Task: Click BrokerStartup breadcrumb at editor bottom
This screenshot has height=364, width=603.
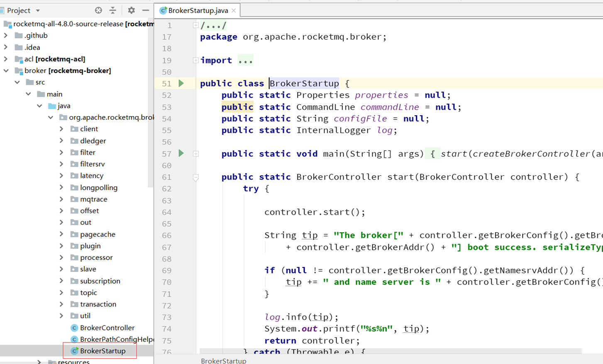Action: click(x=223, y=361)
